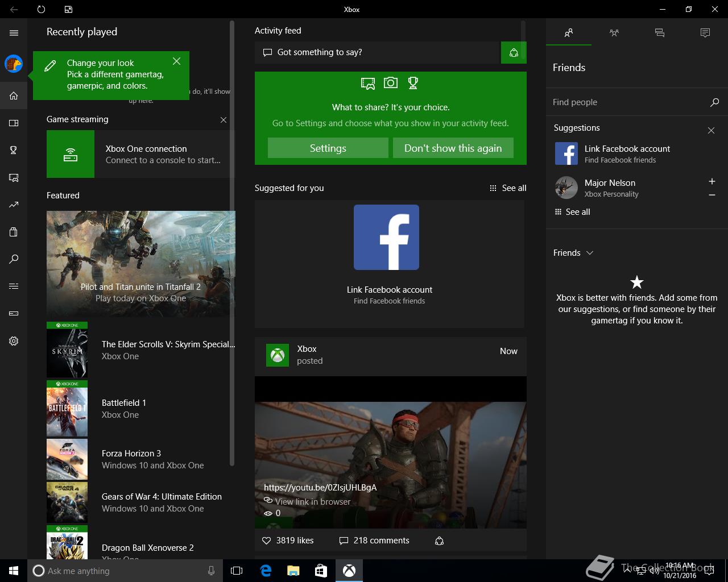Click the left column scrollbar
This screenshot has height=582, width=728.
(x=232, y=243)
